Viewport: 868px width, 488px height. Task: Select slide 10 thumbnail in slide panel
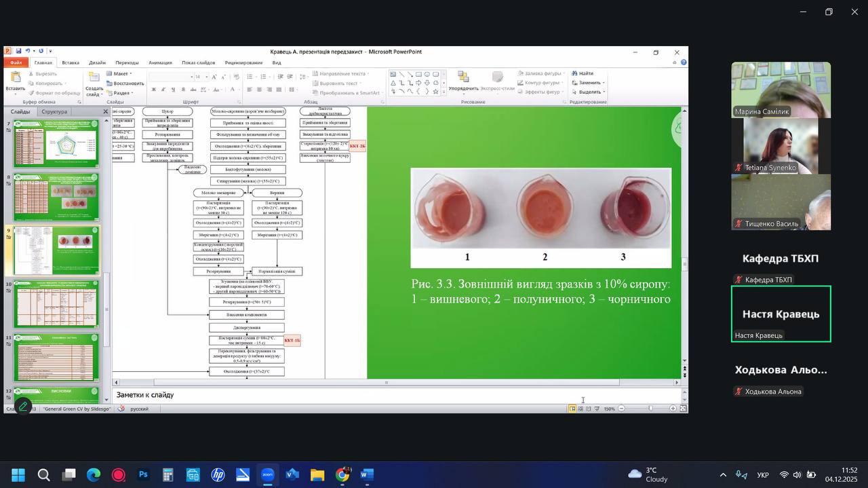(x=56, y=303)
